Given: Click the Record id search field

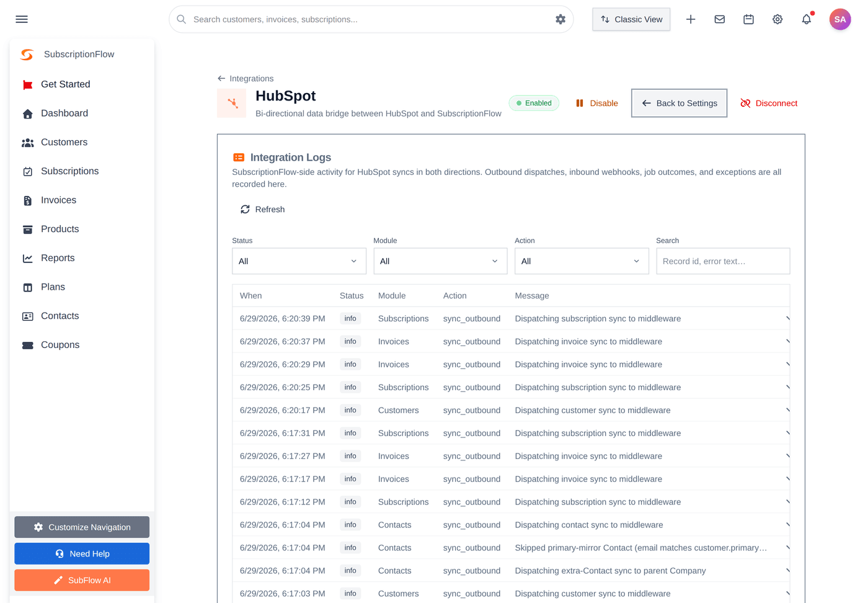Looking at the screenshot, I should coord(723,261).
